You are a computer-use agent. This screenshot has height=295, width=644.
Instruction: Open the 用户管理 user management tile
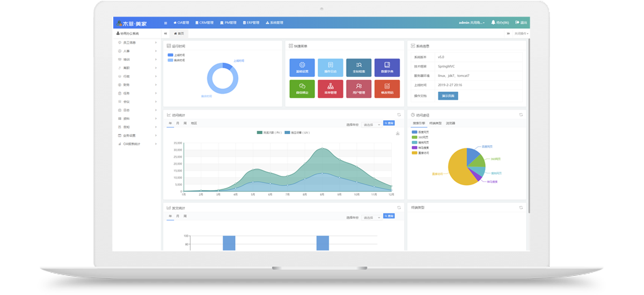[x=358, y=88]
